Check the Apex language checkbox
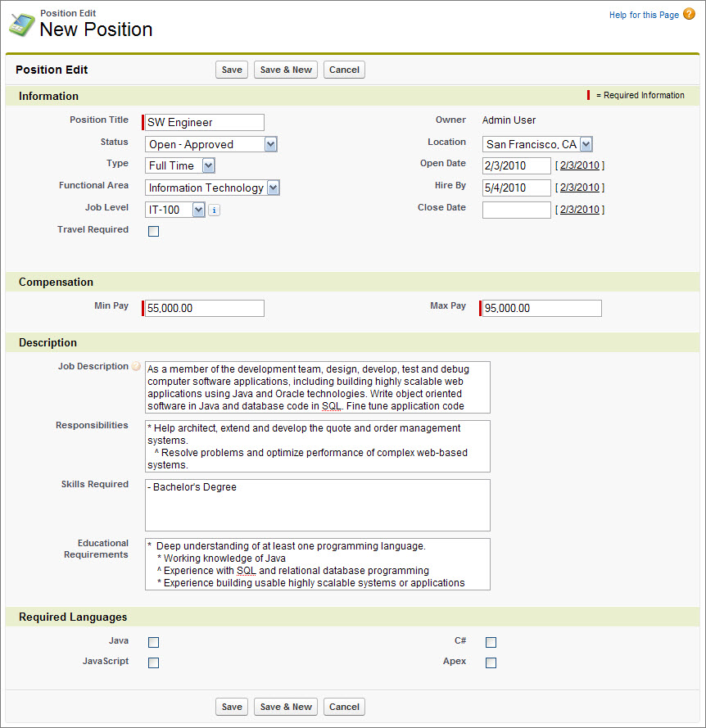This screenshot has width=706, height=728. (491, 662)
